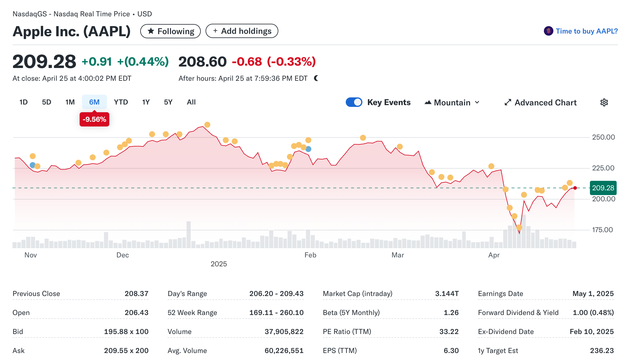
Task: Switch to the YTD range tab
Action: point(121,102)
